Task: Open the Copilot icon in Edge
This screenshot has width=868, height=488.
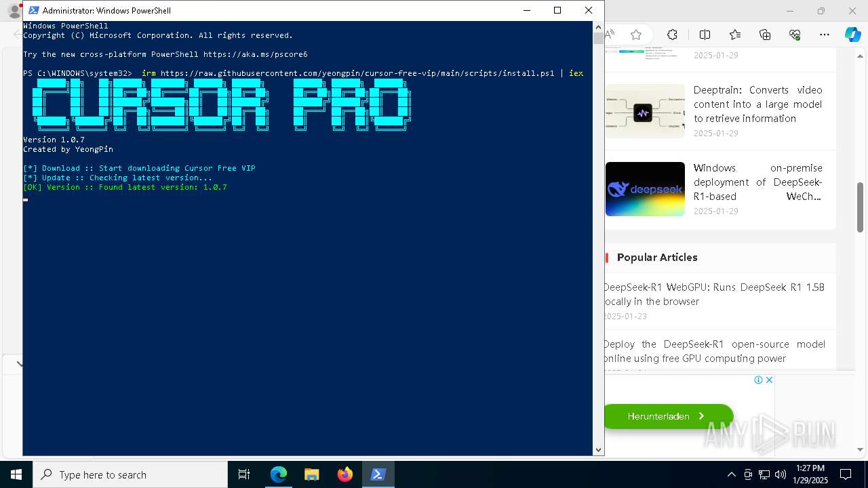Action: [852, 35]
